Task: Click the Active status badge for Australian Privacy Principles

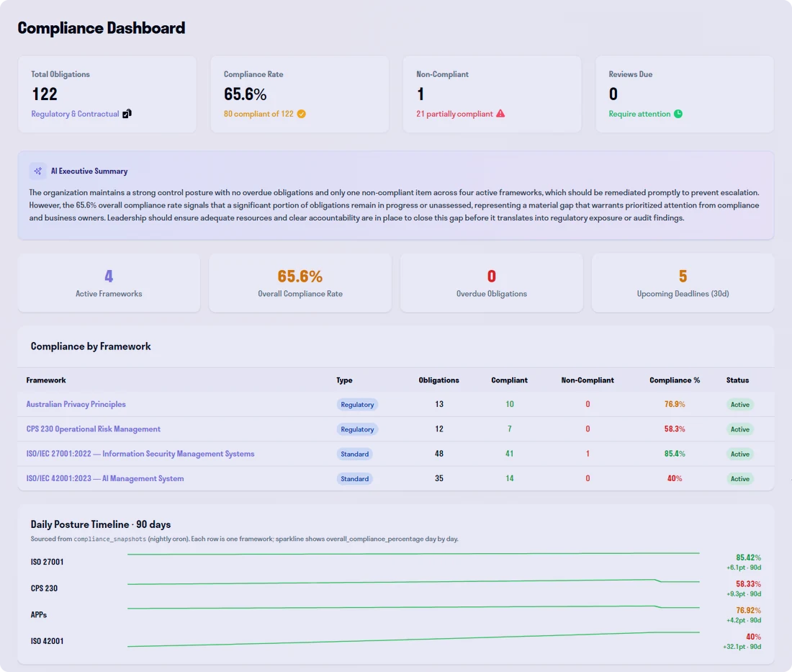Action: [740, 405]
